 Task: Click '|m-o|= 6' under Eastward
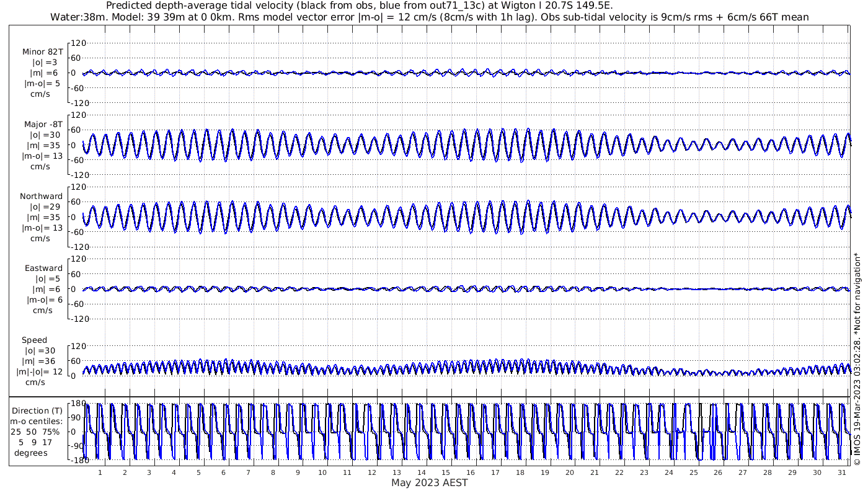(43, 300)
